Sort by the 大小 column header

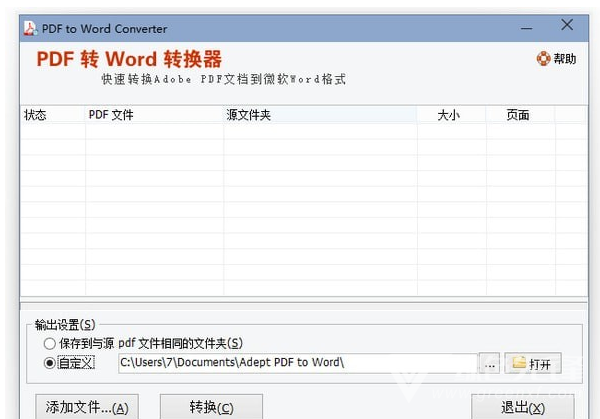(452, 115)
